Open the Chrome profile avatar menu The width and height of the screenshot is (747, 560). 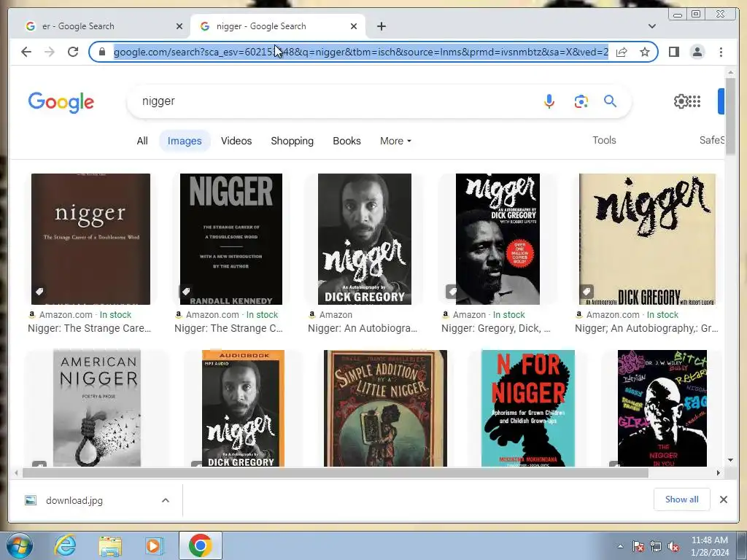697,52
